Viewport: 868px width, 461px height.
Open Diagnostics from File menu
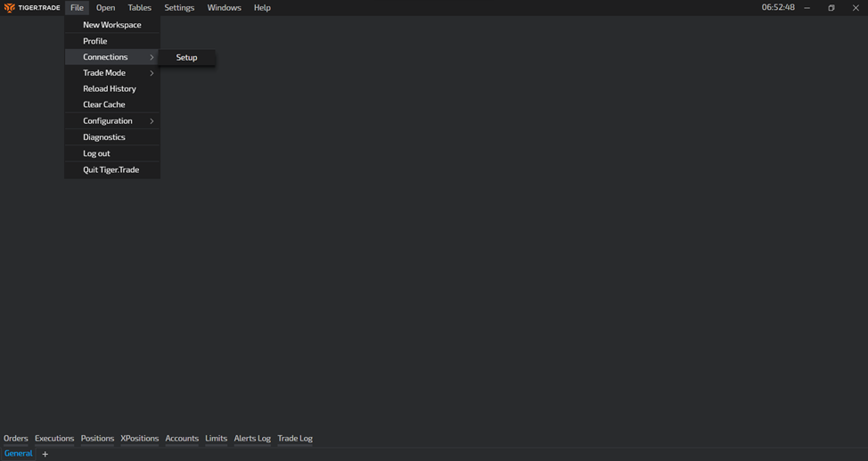(x=112, y=136)
